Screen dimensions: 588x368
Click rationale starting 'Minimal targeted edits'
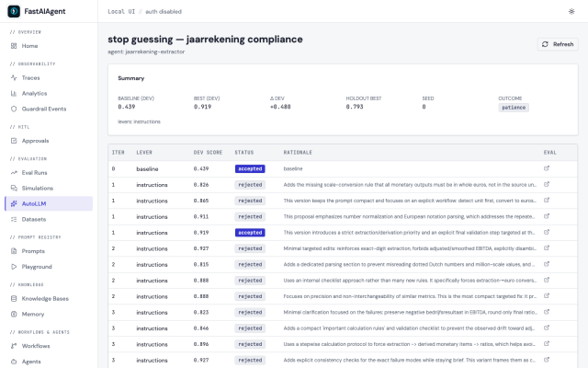pyautogui.click(x=410, y=248)
